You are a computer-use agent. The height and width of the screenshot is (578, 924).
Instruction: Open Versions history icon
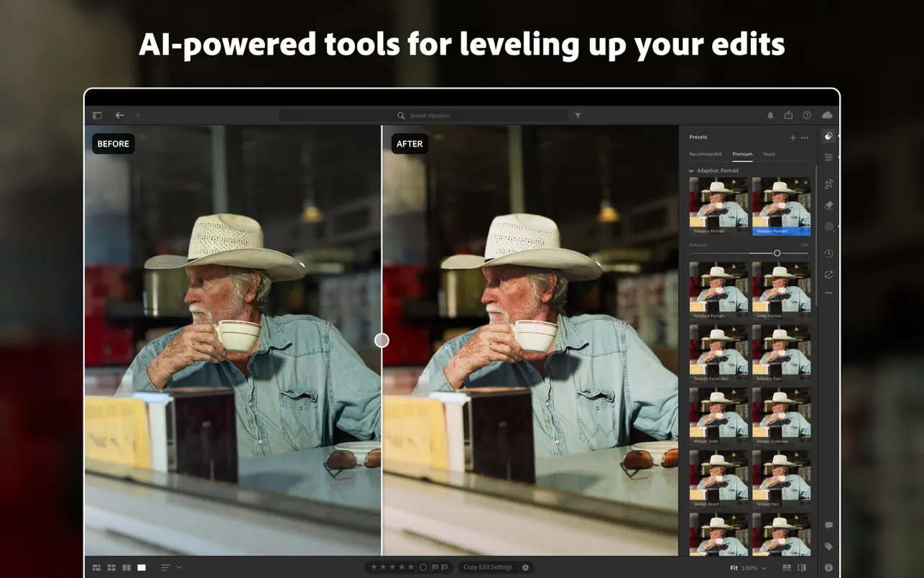tap(828, 253)
